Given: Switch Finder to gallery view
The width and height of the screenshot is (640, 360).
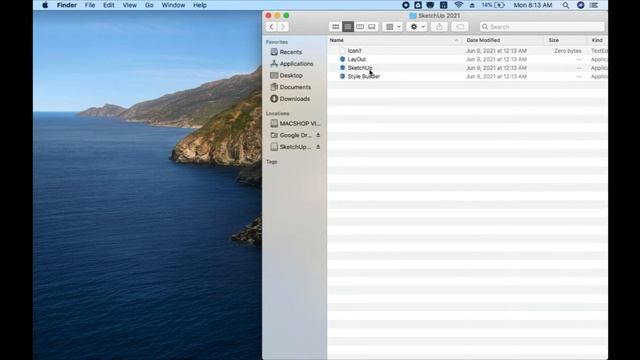Looking at the screenshot, I should coord(372,27).
